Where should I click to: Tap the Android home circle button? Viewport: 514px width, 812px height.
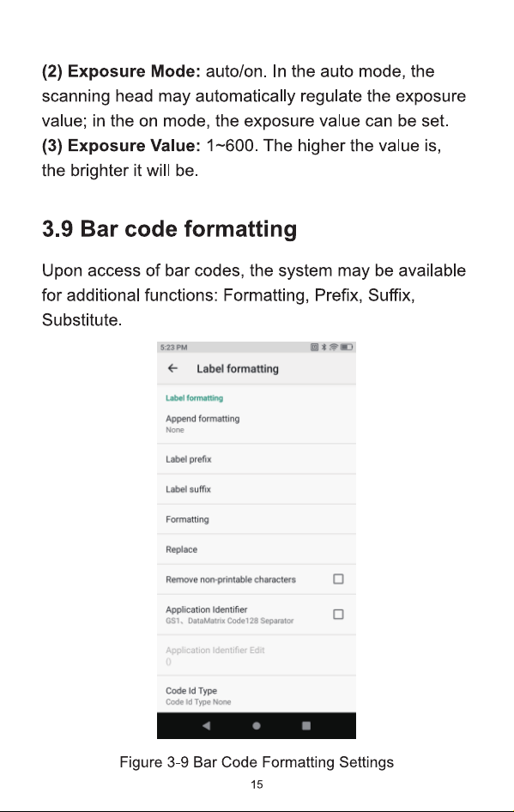tap(257, 725)
